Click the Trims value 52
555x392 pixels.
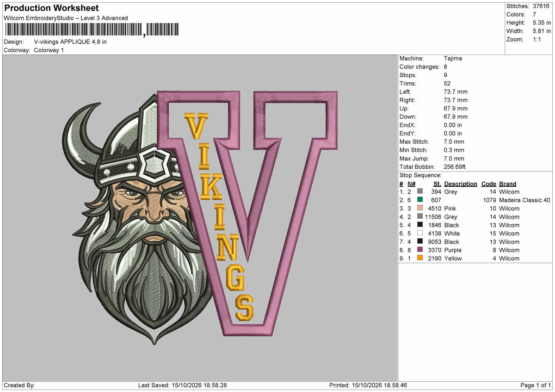point(447,83)
